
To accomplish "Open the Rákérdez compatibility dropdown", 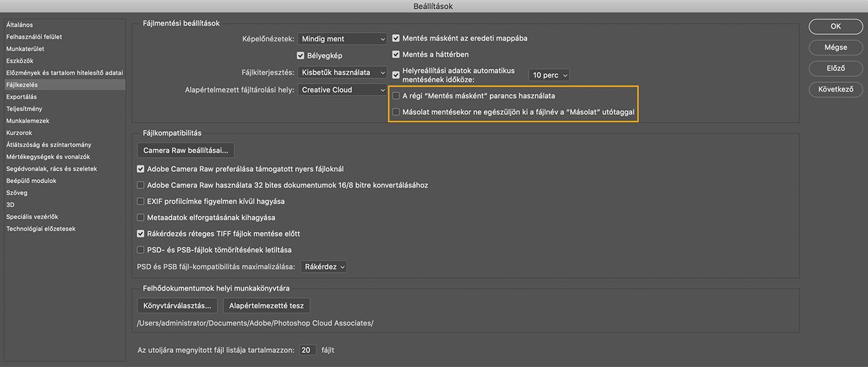I will (325, 267).
